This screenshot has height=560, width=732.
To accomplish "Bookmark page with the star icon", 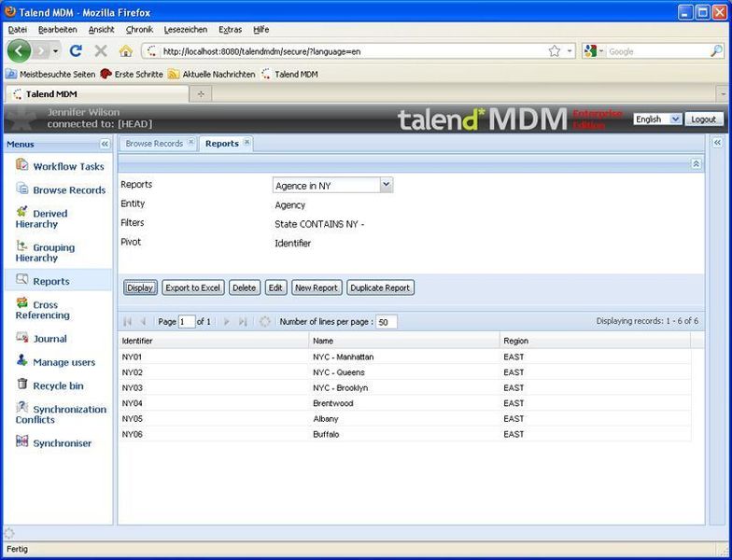I will click(x=555, y=50).
